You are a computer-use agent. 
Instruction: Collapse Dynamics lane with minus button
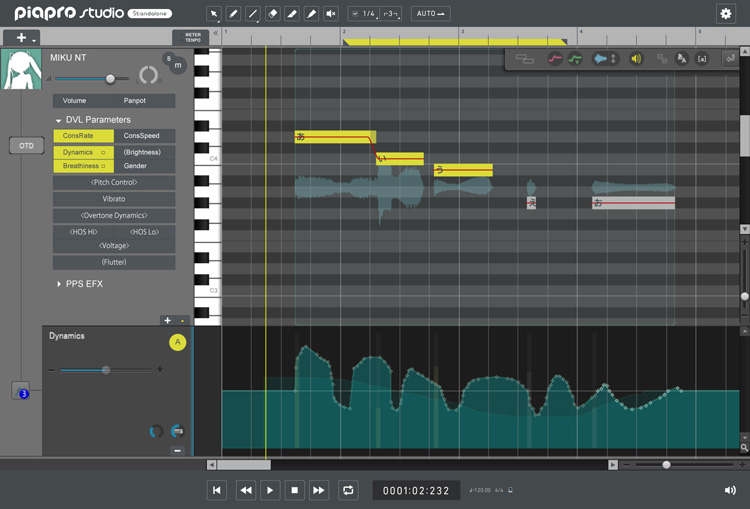[177, 451]
